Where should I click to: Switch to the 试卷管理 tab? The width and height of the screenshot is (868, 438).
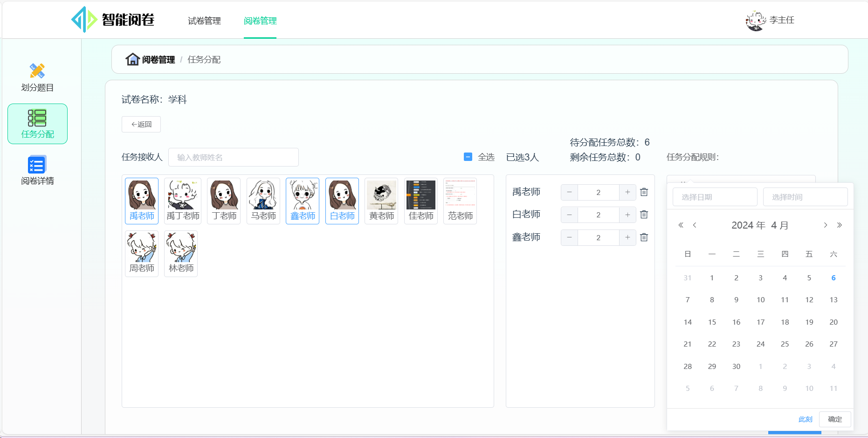pos(204,21)
